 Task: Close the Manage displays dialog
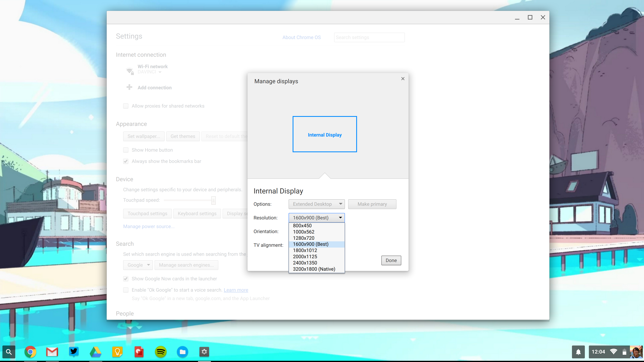tap(403, 79)
